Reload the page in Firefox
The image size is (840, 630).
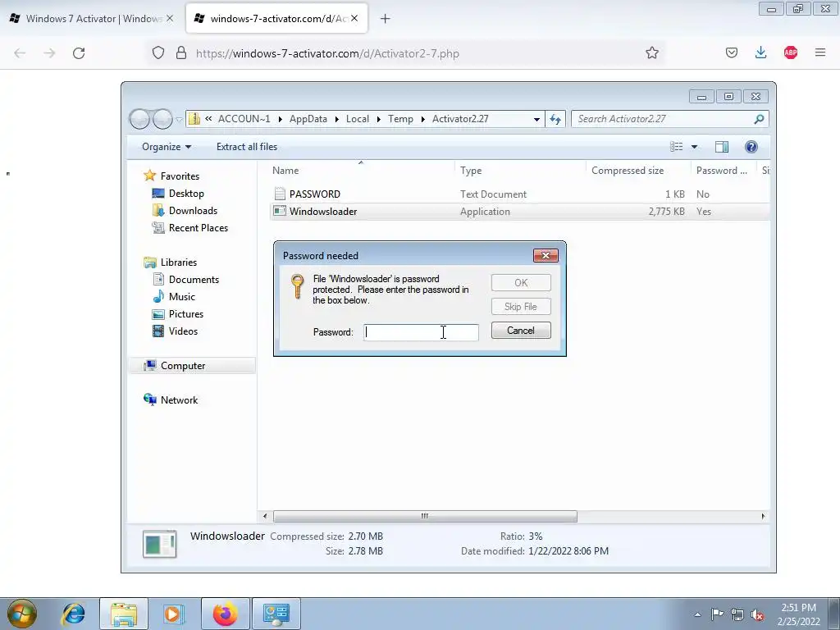79,53
